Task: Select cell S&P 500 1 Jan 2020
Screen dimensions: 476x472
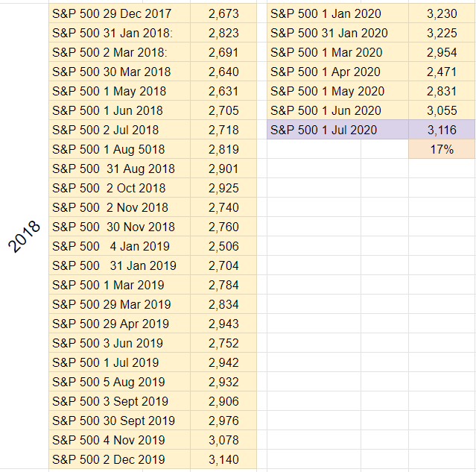Action: pos(338,13)
